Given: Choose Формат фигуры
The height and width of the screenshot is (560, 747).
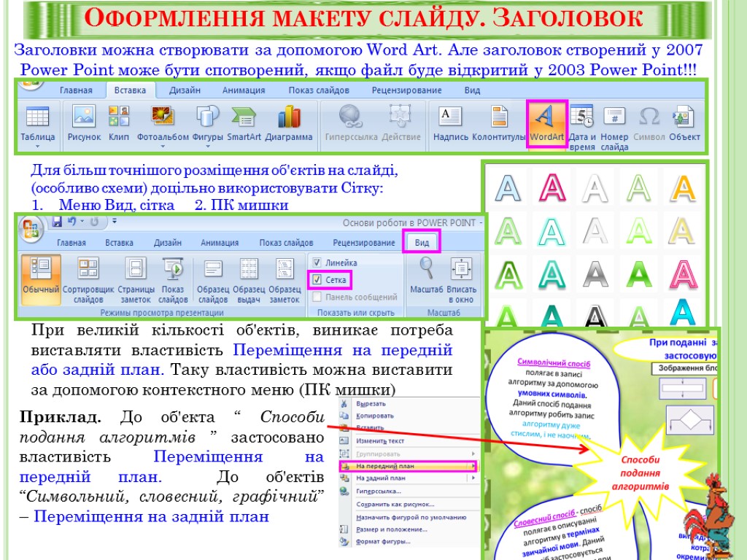Looking at the screenshot, I should 382,542.
